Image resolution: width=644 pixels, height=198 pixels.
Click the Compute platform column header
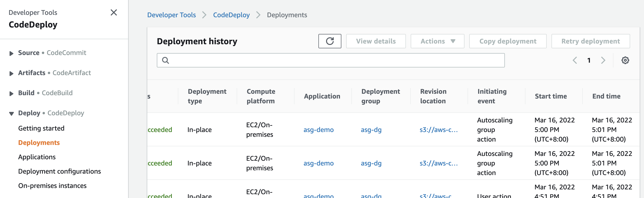tap(261, 96)
